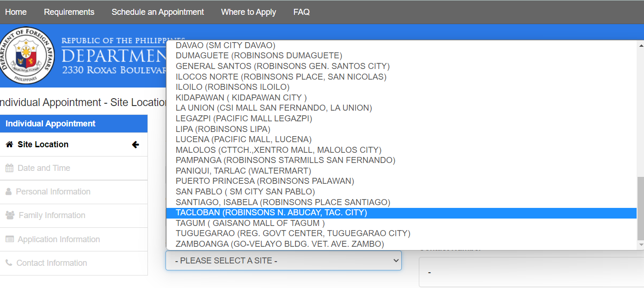This screenshot has width=644, height=288.
Task: Open the Please Select a Site dropdown
Action: click(283, 261)
